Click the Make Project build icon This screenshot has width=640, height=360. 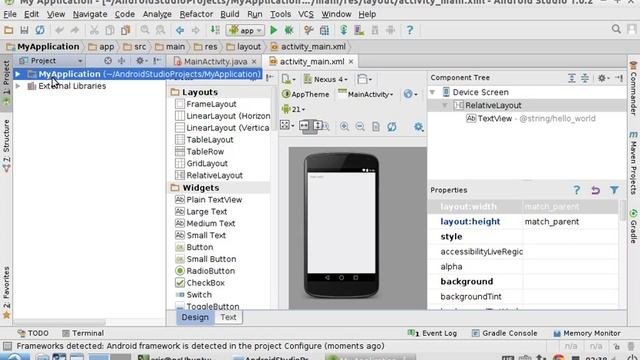click(x=215, y=30)
